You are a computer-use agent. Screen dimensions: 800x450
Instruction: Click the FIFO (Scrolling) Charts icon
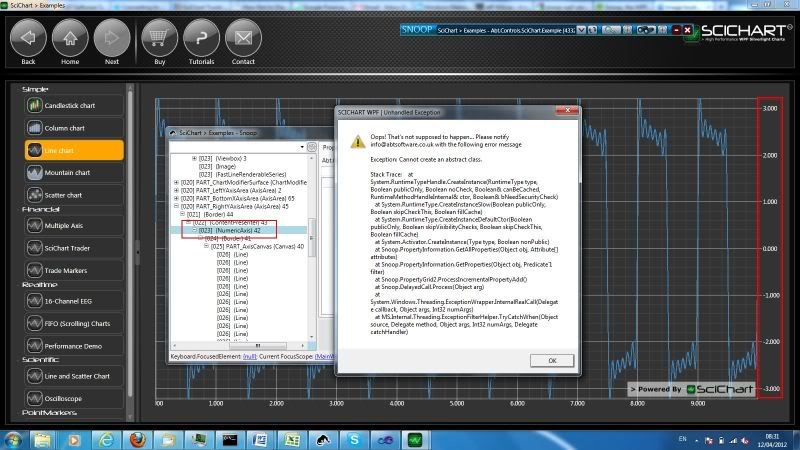[x=35, y=323]
